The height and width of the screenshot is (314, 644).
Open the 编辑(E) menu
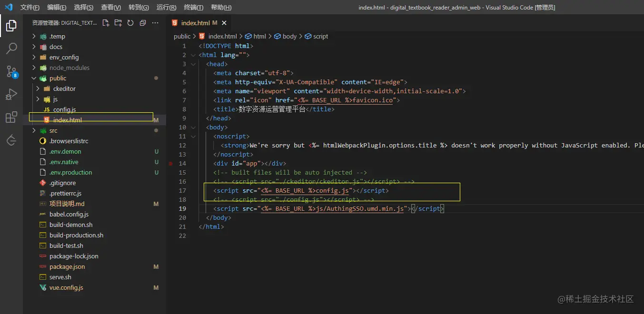click(57, 8)
